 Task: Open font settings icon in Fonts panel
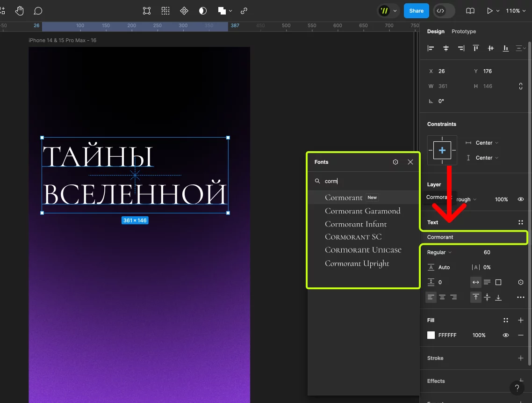395,162
